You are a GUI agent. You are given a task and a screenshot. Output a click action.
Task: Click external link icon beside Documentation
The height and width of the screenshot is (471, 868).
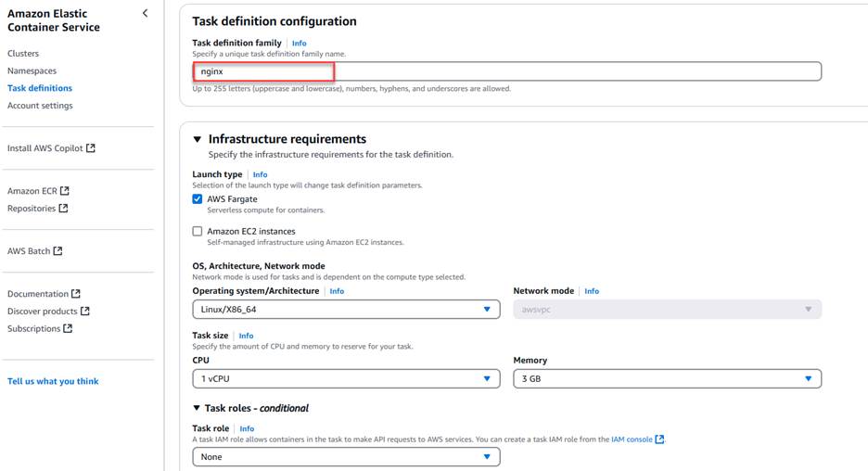point(76,293)
